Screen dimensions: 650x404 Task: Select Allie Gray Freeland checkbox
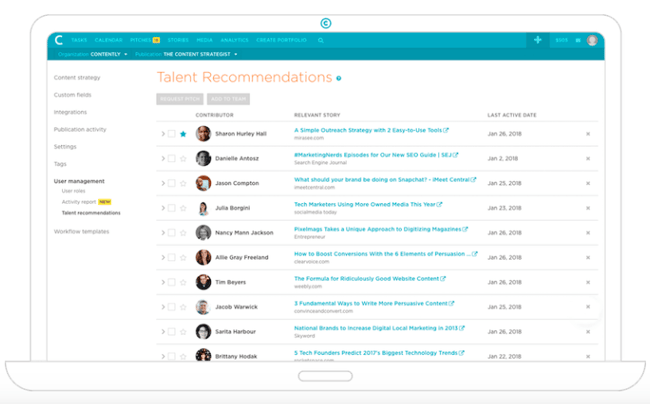point(171,257)
